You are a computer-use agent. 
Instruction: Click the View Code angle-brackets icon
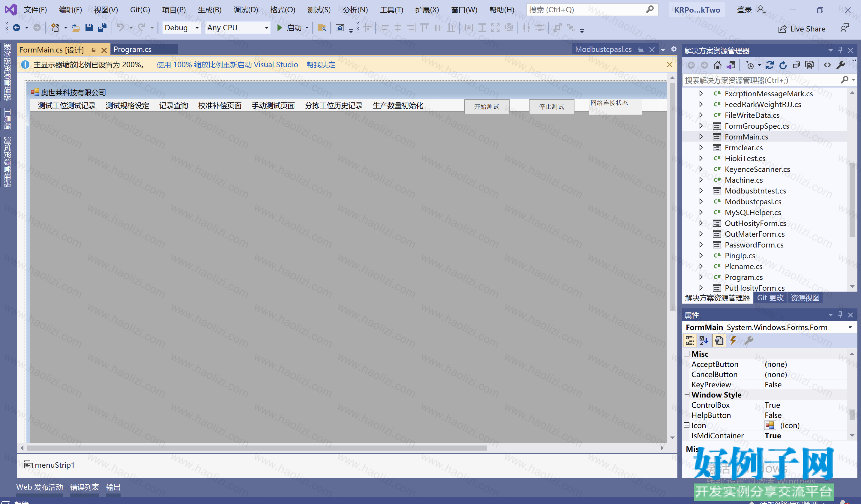click(x=827, y=65)
